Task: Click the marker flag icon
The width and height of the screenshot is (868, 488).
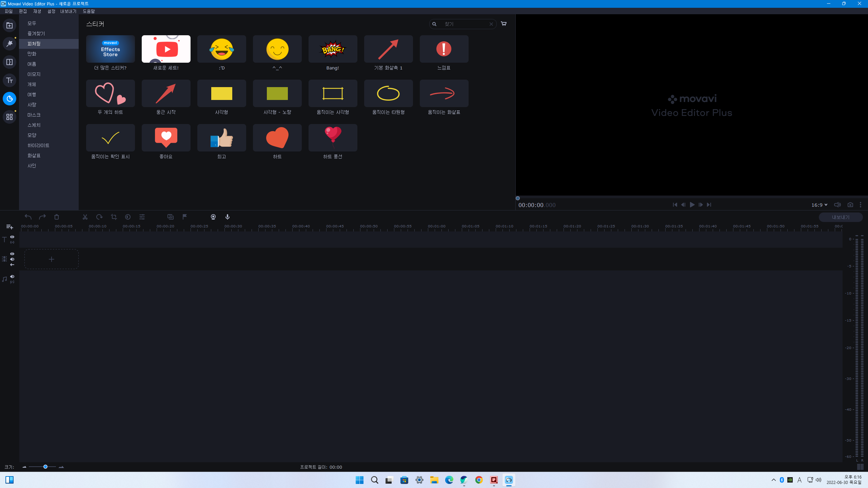Action: pos(185,217)
